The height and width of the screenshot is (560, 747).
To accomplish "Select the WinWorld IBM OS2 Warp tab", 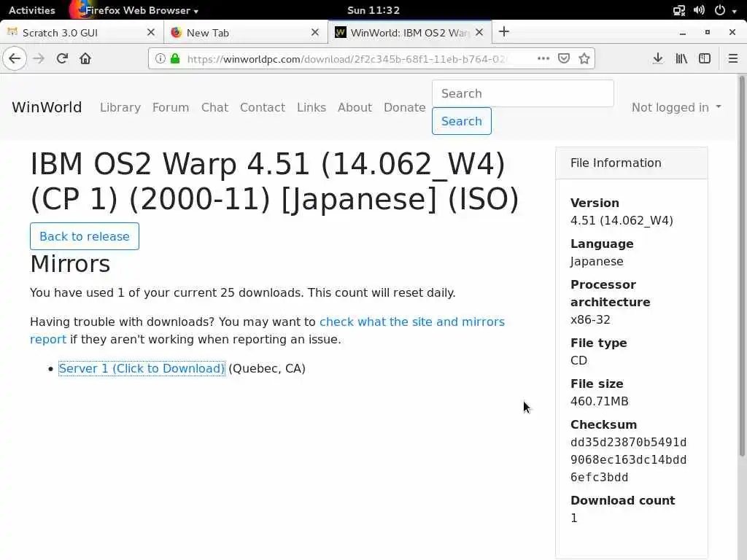I will 410,32.
